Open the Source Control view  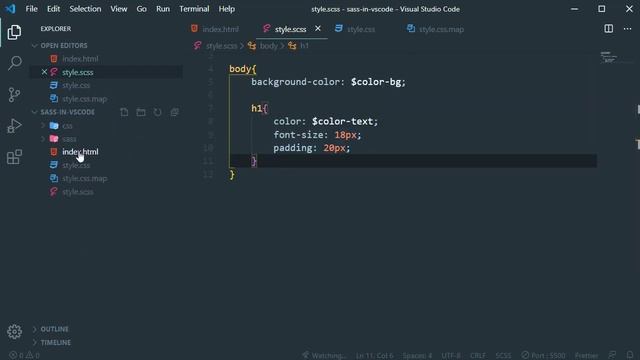[14, 95]
